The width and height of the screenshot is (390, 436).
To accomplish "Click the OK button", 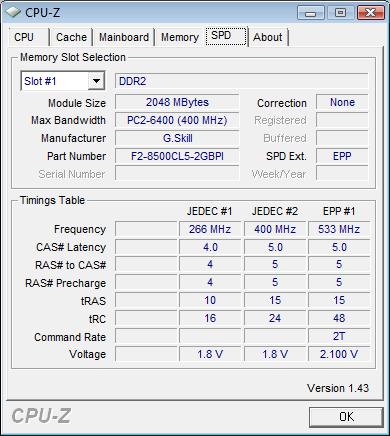I will [346, 417].
